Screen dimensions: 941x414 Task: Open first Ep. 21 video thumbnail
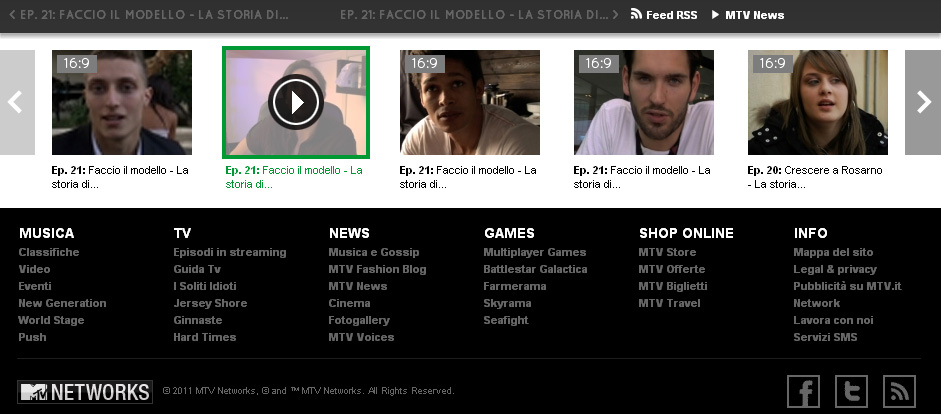pyautogui.click(x=122, y=102)
